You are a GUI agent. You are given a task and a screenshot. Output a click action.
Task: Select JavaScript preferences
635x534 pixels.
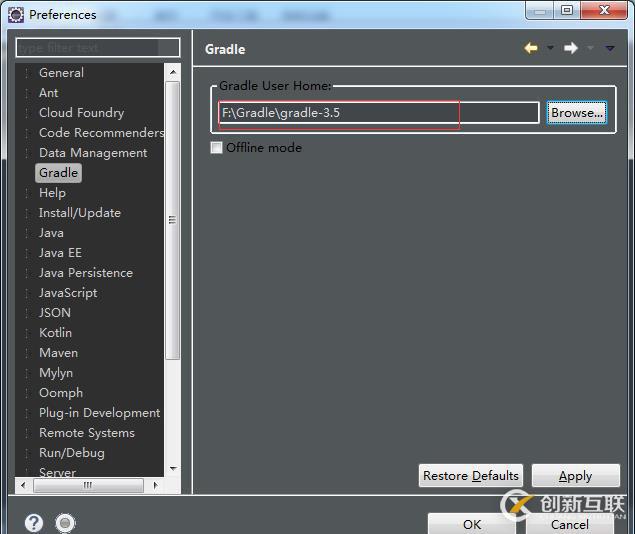coord(68,293)
